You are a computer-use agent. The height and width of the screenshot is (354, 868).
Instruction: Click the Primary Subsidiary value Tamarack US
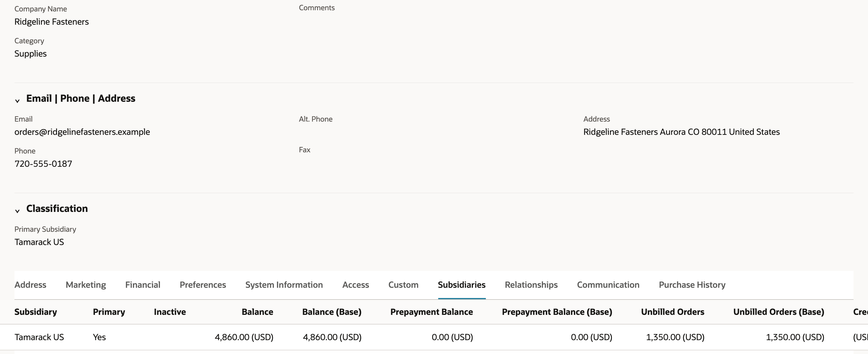[x=39, y=242]
